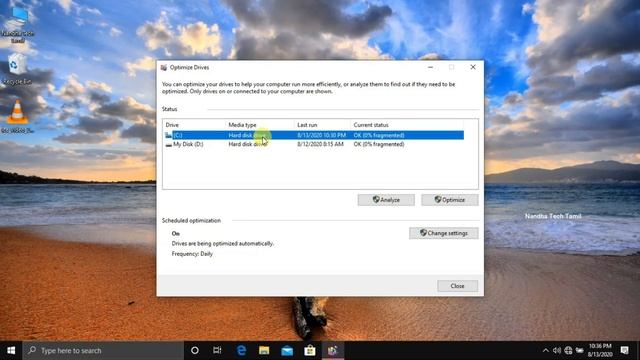Click the scheduled optimization On status
The image size is (640, 360).
pyautogui.click(x=176, y=233)
